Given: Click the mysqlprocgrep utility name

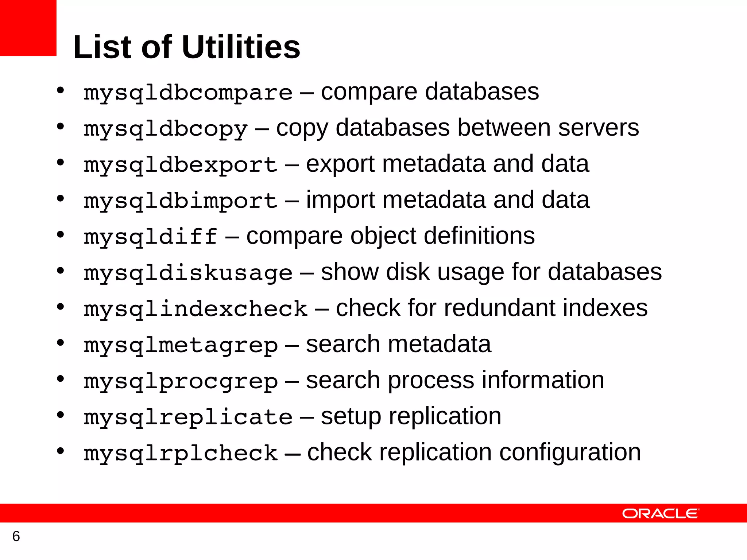Looking at the screenshot, I should pyautogui.click(x=181, y=382).
